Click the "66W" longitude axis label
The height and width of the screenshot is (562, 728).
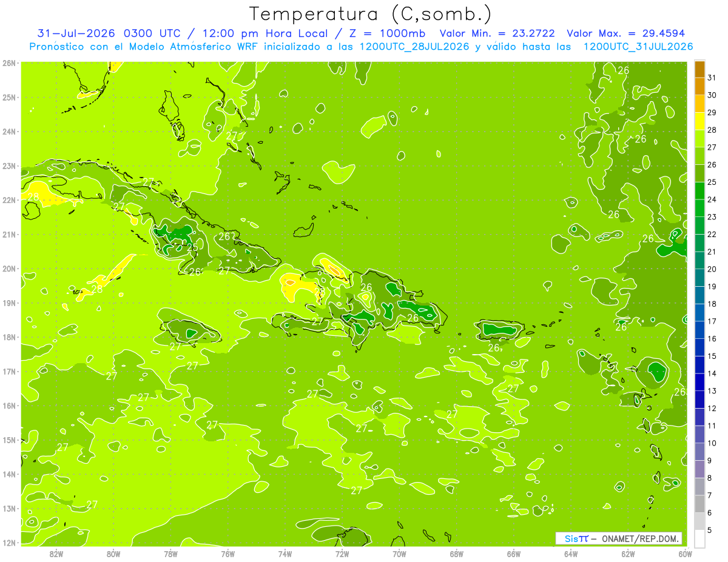click(x=514, y=554)
